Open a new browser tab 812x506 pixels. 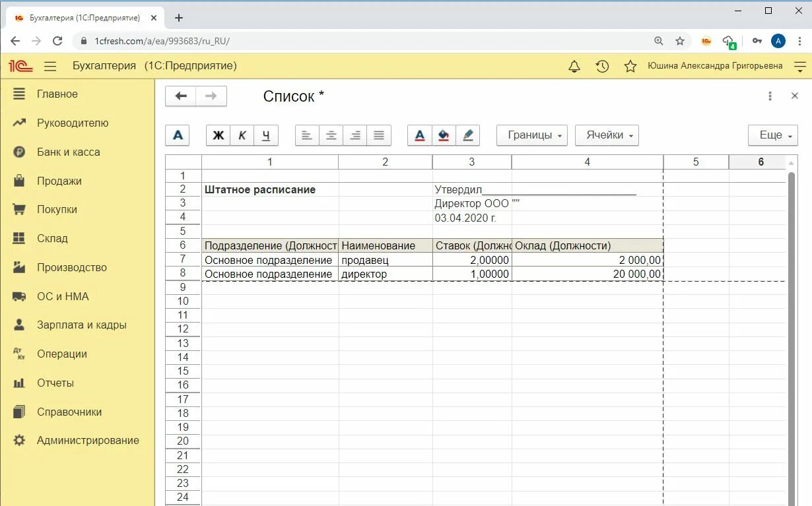pos(178,18)
